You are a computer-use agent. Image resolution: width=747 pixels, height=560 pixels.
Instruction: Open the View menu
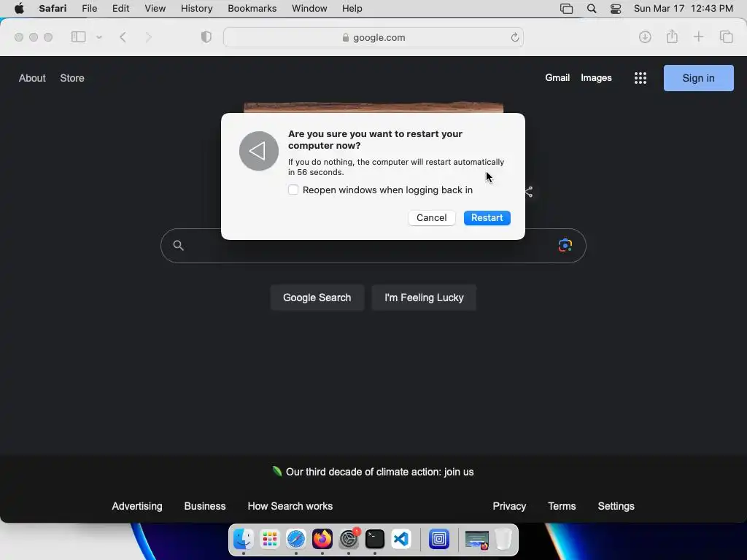[x=155, y=9]
